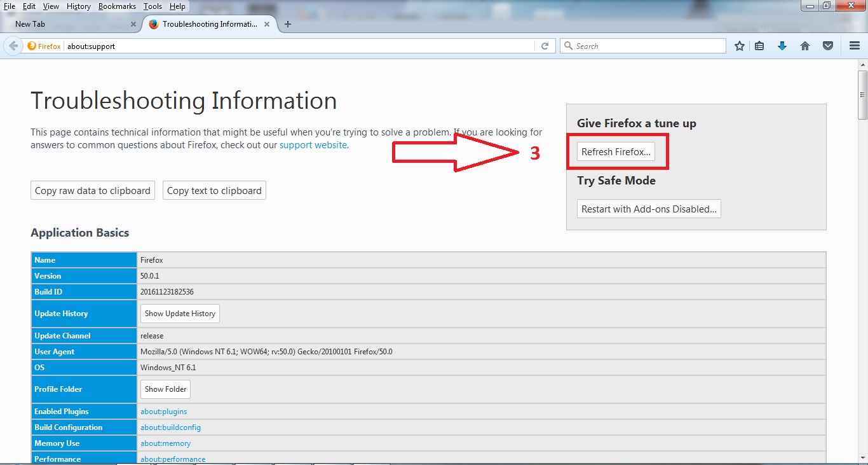Click the search magnifier icon

point(568,46)
